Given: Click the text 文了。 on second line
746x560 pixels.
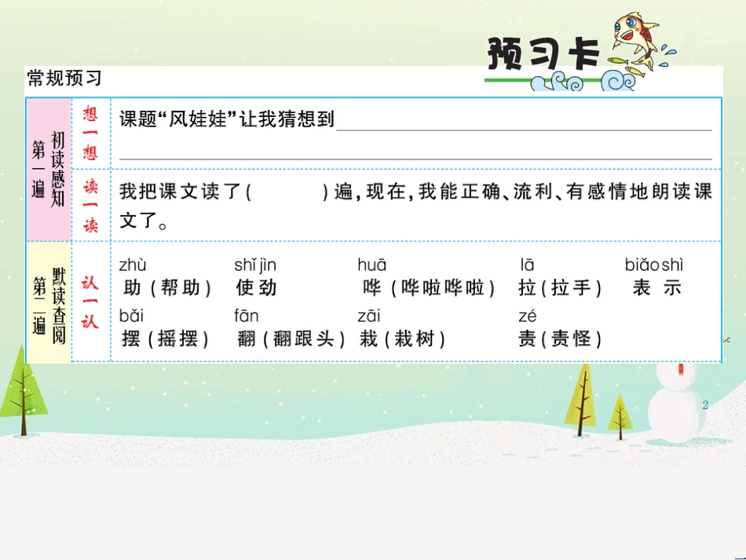Looking at the screenshot, I should tap(143, 221).
